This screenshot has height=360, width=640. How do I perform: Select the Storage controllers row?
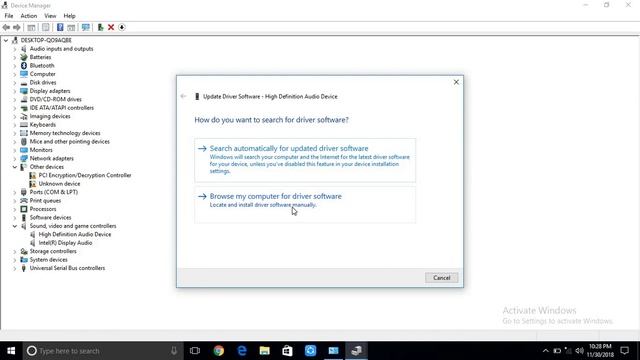[x=53, y=251]
